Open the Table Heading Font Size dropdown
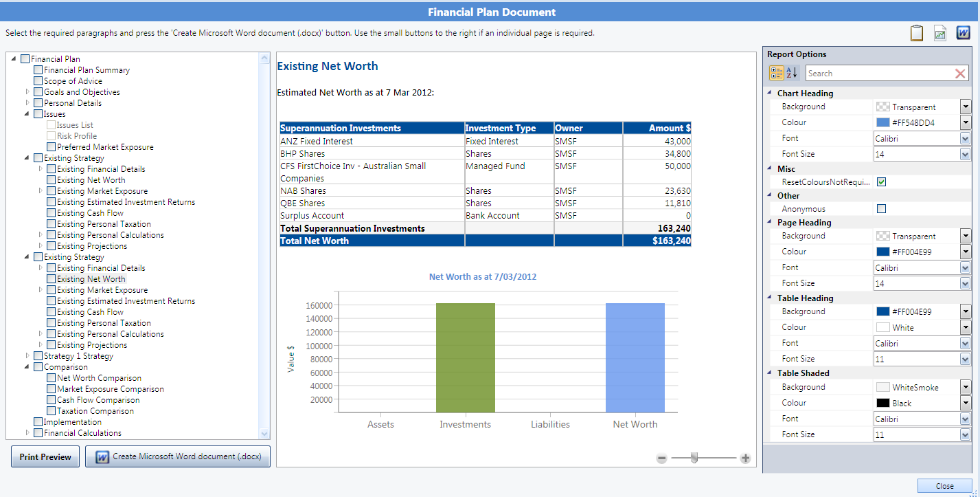Viewport: 980px width, 497px height. (x=966, y=359)
